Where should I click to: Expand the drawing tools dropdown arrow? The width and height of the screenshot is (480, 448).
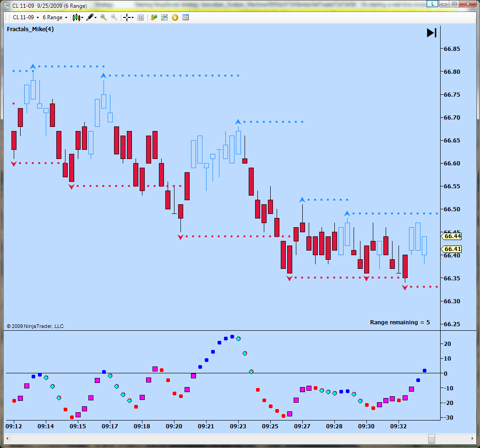pyautogui.click(x=96, y=18)
